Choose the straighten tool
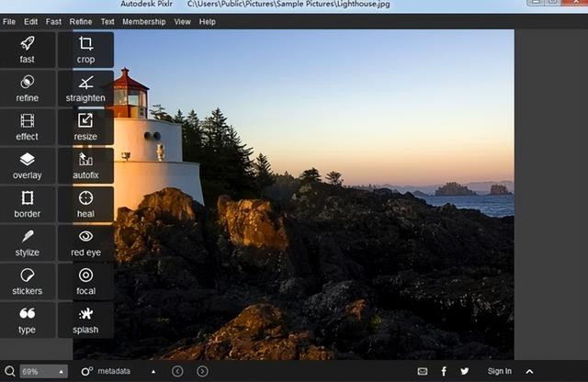Viewport: 588px width, 382px height. point(85,88)
